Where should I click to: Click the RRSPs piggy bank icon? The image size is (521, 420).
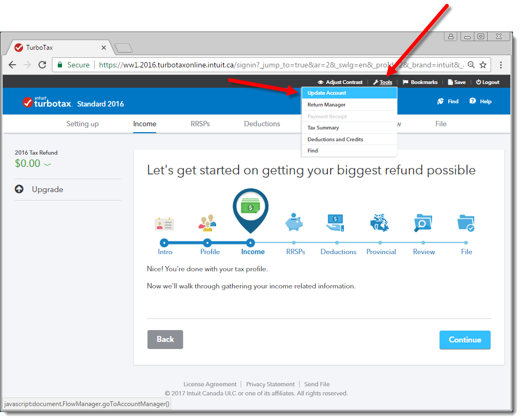pyautogui.click(x=294, y=222)
